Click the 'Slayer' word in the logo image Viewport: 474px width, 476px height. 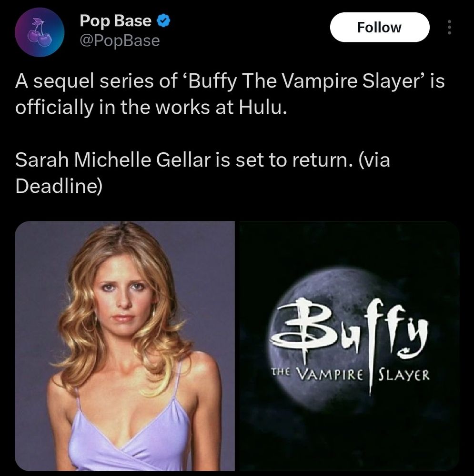click(404, 375)
